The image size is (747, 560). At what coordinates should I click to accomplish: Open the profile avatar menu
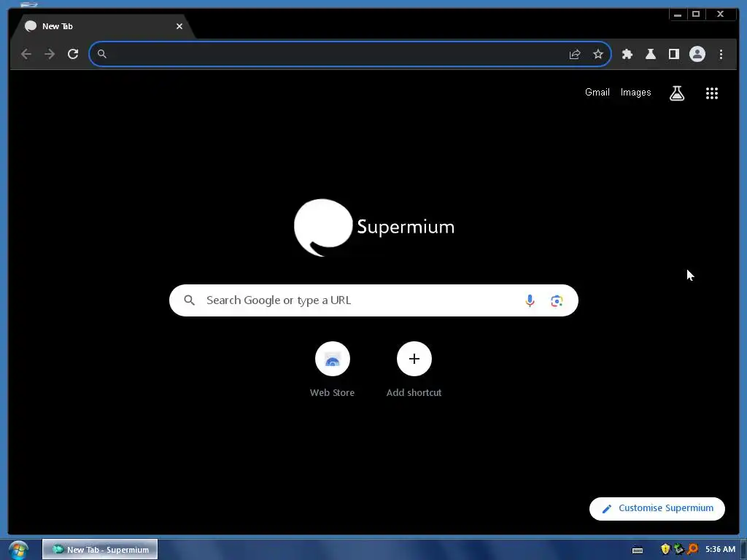pos(697,54)
